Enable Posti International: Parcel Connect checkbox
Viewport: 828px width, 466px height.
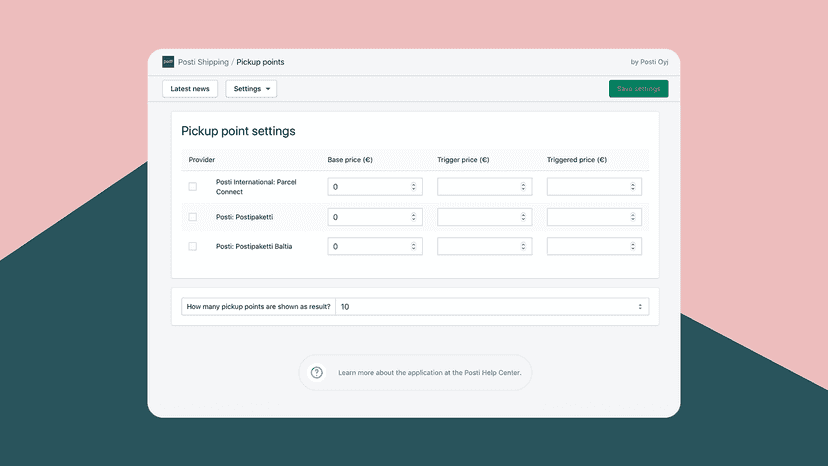193,187
